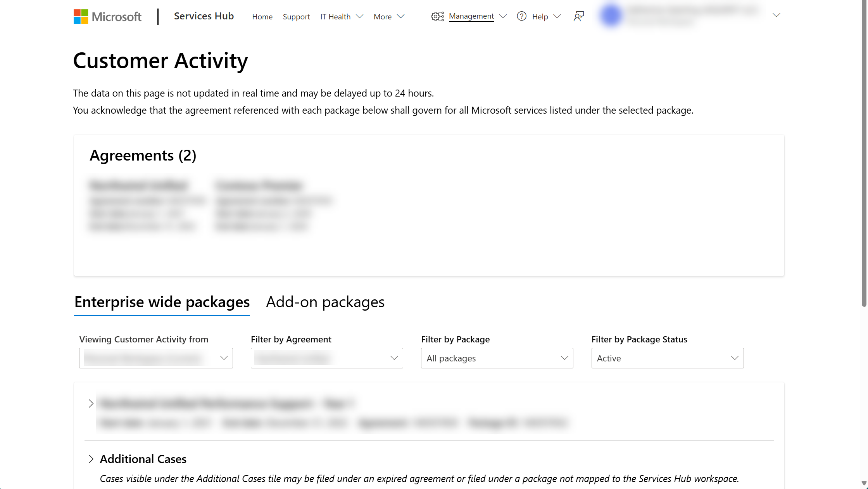The image size is (868, 489).
Task: Click the Viewing Customer Activity dropdown
Action: pos(155,358)
